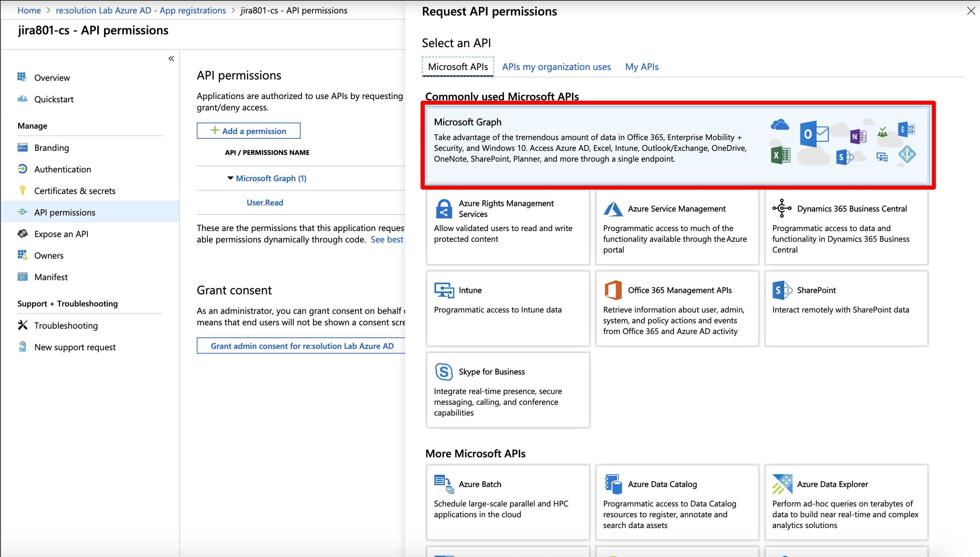Viewport: 980px width, 557px height.
Task: Click the Excel icon in Microsoft Graph card
Action: click(780, 155)
